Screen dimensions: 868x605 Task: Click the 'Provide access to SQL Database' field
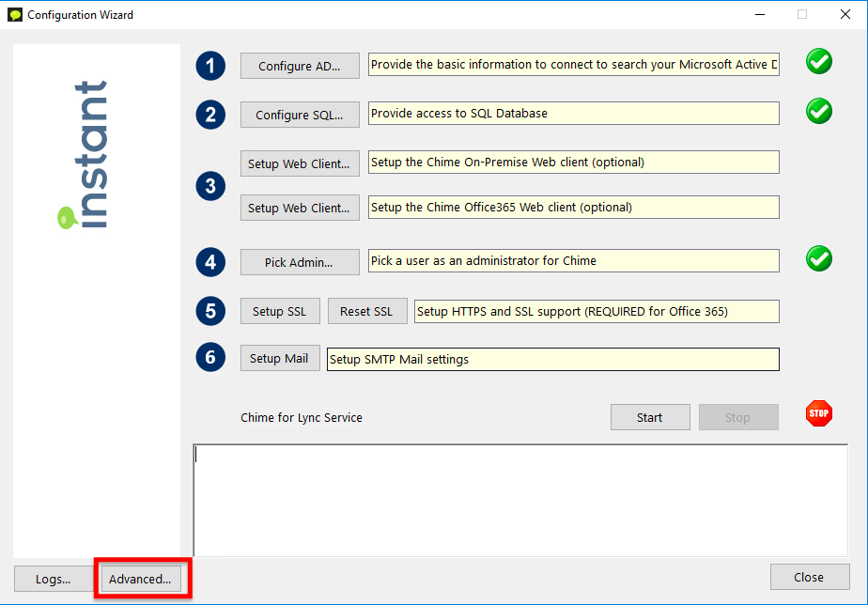pos(573,113)
